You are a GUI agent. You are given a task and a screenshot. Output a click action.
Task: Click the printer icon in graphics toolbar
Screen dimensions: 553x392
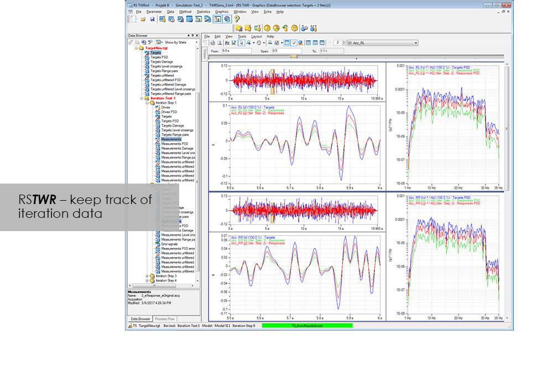tap(212, 43)
